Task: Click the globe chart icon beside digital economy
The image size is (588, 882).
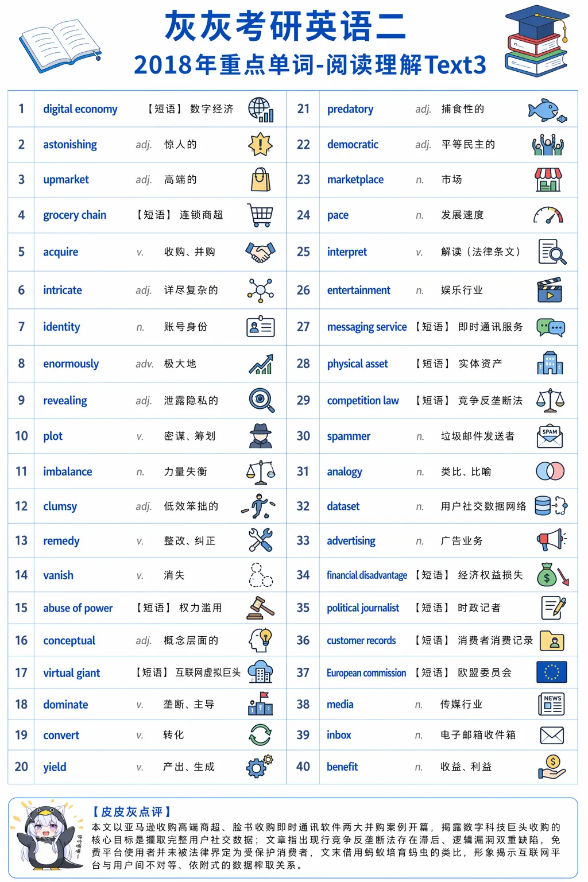Action: [x=261, y=110]
